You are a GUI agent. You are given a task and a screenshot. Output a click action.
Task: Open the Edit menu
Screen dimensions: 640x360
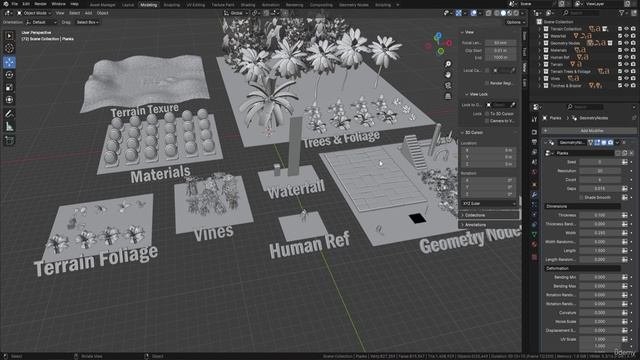point(26,4)
